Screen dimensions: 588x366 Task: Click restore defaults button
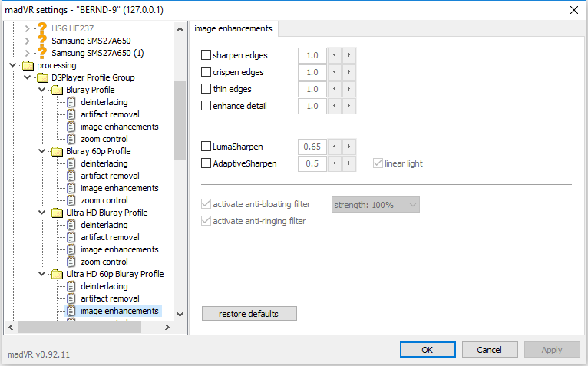coord(249,314)
